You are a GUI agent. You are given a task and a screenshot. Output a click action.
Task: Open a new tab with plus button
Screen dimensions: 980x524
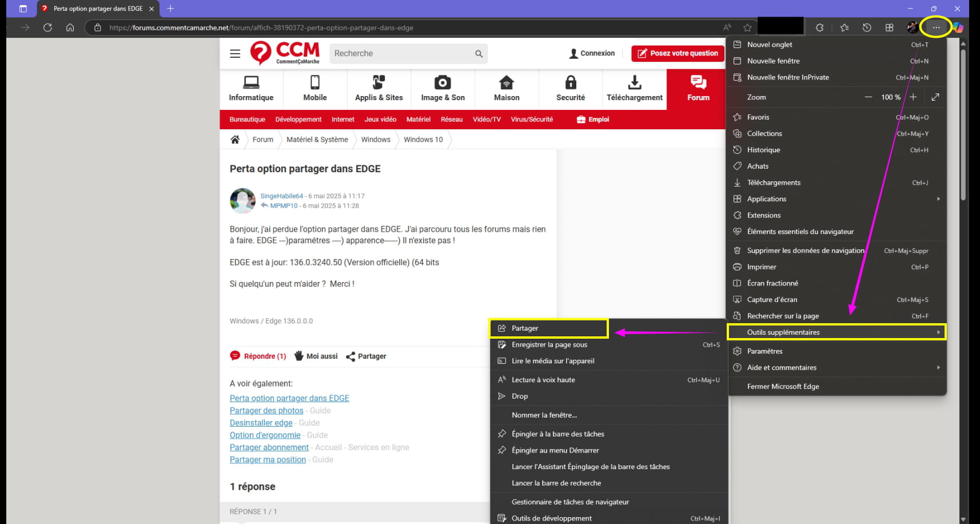[170, 9]
